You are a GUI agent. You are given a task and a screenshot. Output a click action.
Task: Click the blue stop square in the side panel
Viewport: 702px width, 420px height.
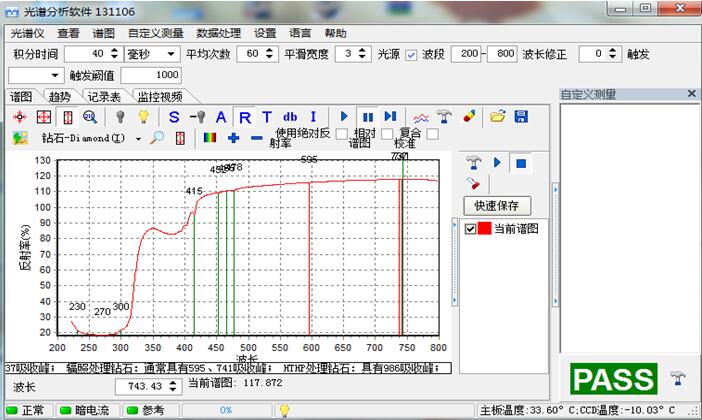pyautogui.click(x=521, y=162)
